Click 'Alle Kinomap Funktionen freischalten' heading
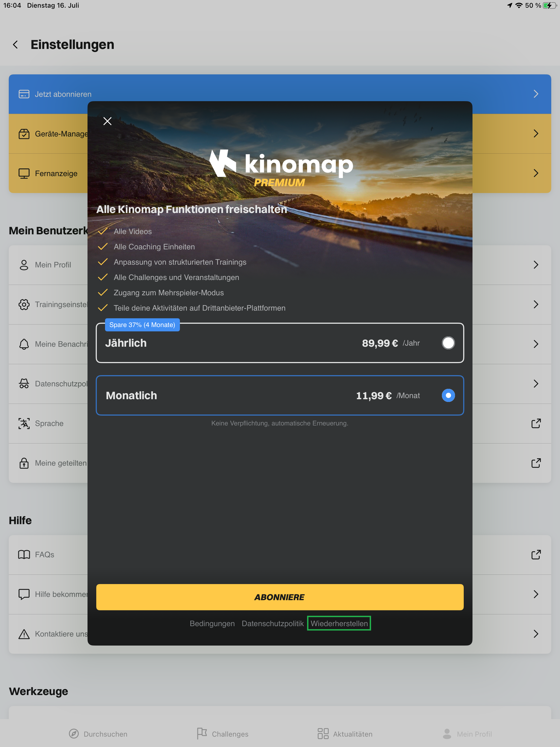Image resolution: width=560 pixels, height=747 pixels. coord(191,209)
